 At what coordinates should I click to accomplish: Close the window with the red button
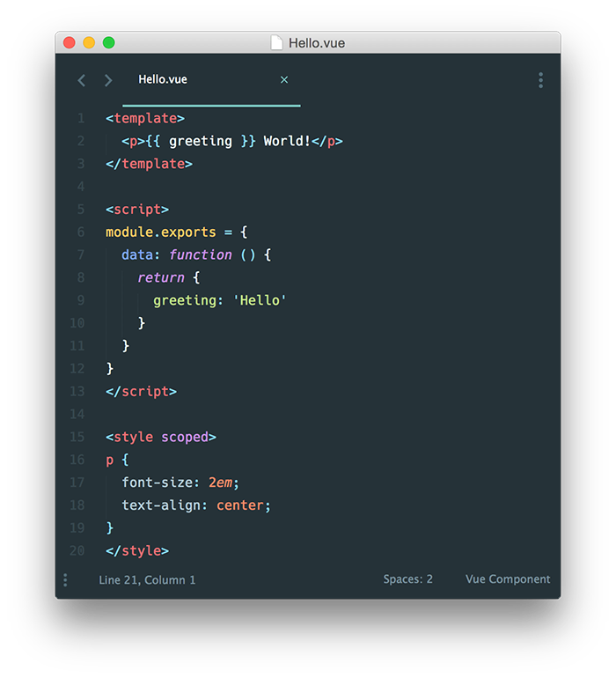coord(70,42)
